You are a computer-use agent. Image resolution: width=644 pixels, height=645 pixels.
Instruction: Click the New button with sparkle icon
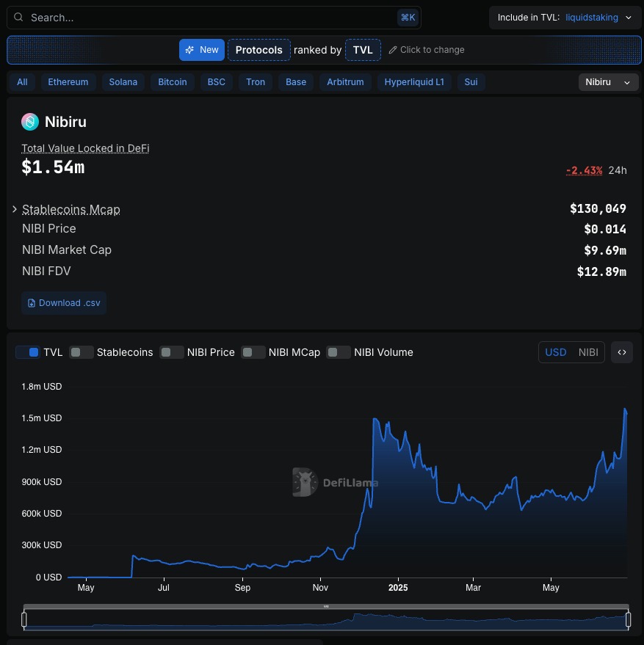202,50
